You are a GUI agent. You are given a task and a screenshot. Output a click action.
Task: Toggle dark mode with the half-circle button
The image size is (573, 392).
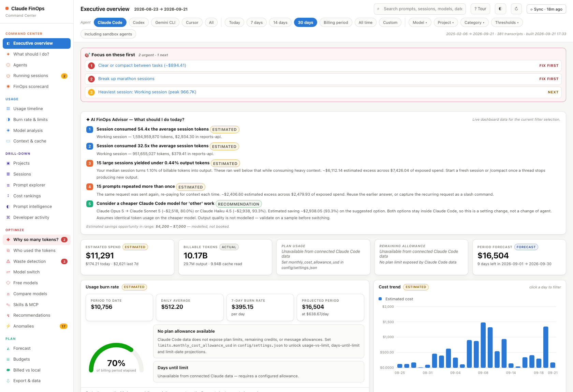click(x=500, y=9)
